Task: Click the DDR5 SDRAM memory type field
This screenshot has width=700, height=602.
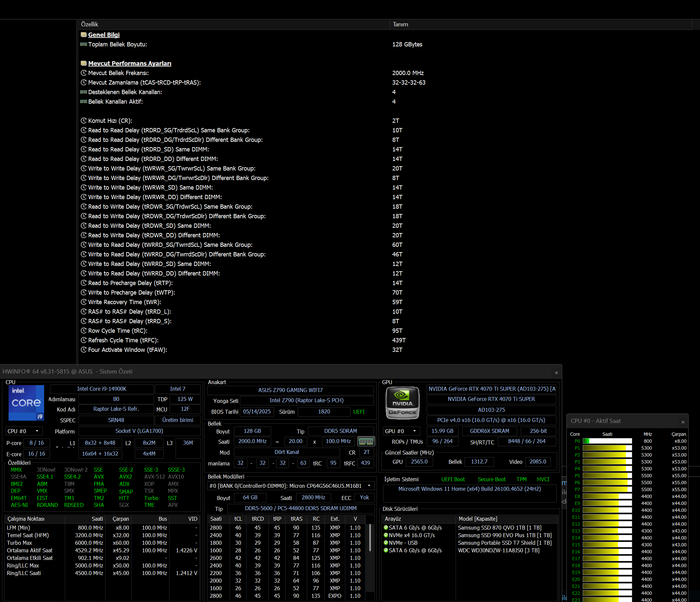Action: click(341, 431)
